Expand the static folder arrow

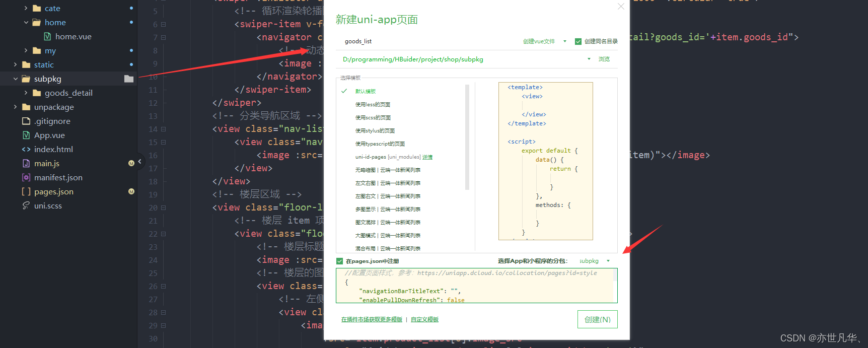pos(15,64)
